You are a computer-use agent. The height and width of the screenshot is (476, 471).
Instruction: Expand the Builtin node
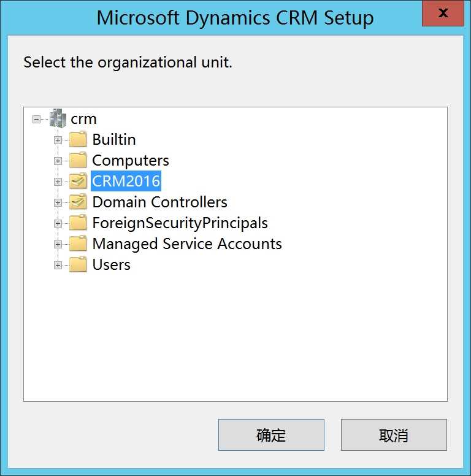(58, 140)
